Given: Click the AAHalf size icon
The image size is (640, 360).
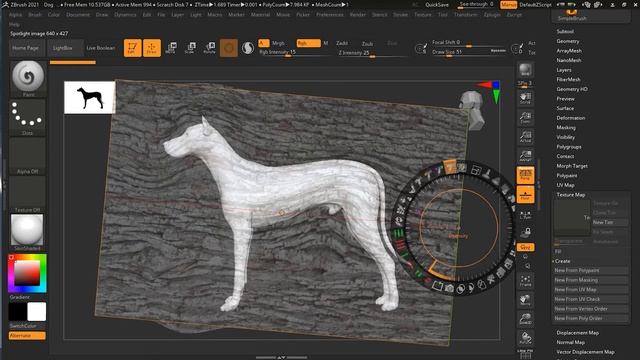Looking at the screenshot, I should click(x=525, y=156).
